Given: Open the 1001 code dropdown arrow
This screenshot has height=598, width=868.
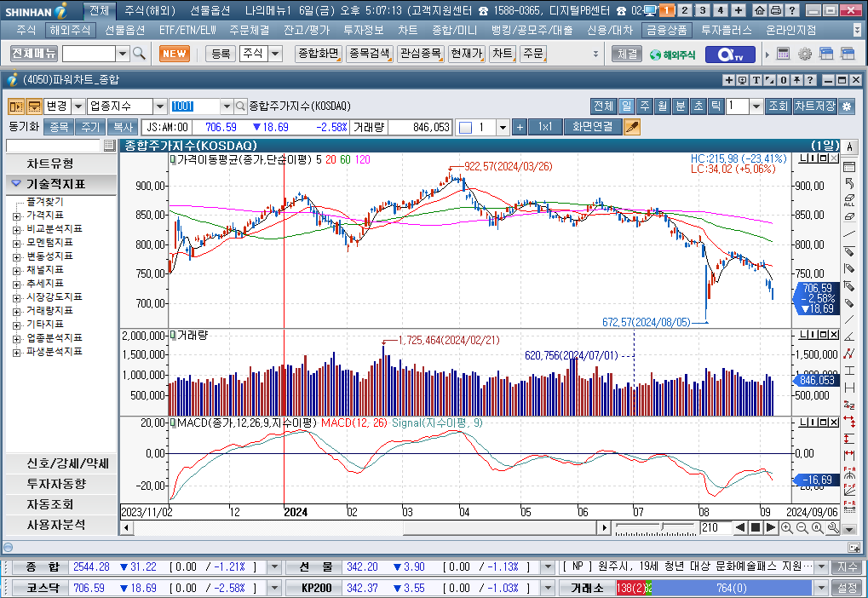Looking at the screenshot, I should [226, 106].
